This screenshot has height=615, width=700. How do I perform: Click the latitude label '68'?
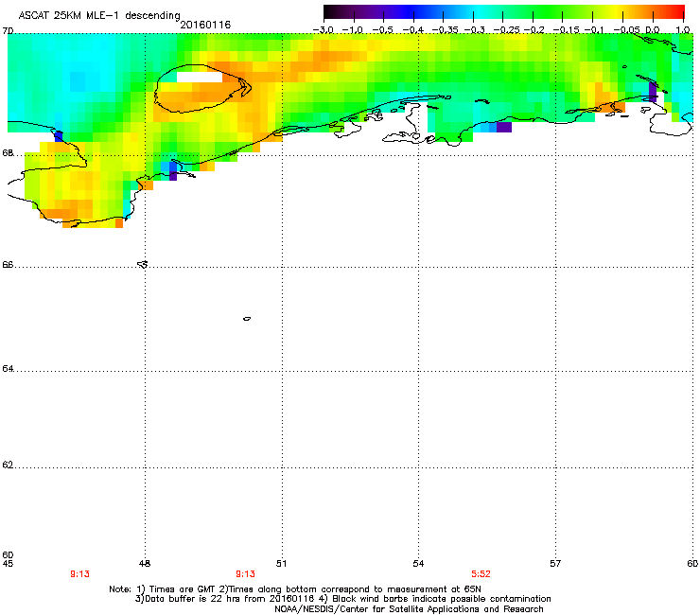click(8, 153)
